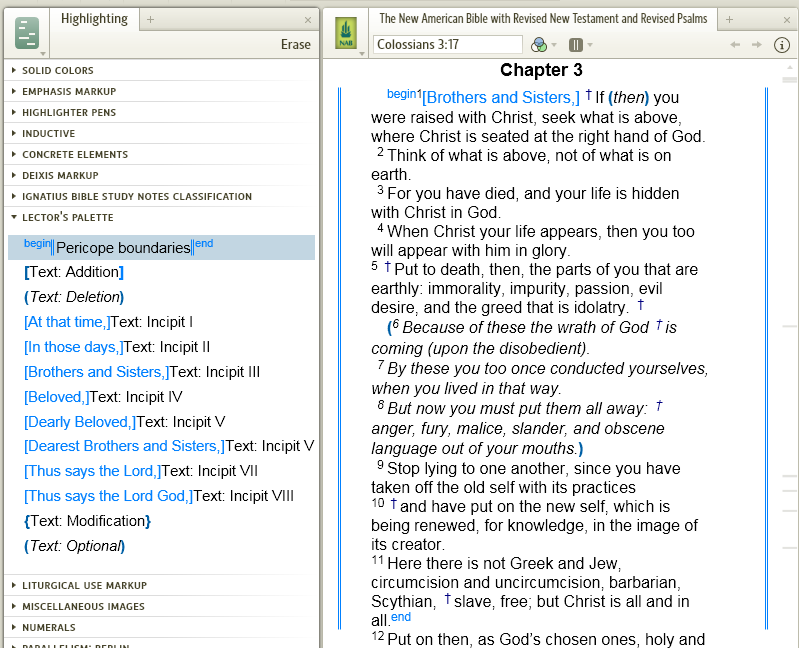Apply 'Dearly Beloved' Incipit V style

[124, 422]
